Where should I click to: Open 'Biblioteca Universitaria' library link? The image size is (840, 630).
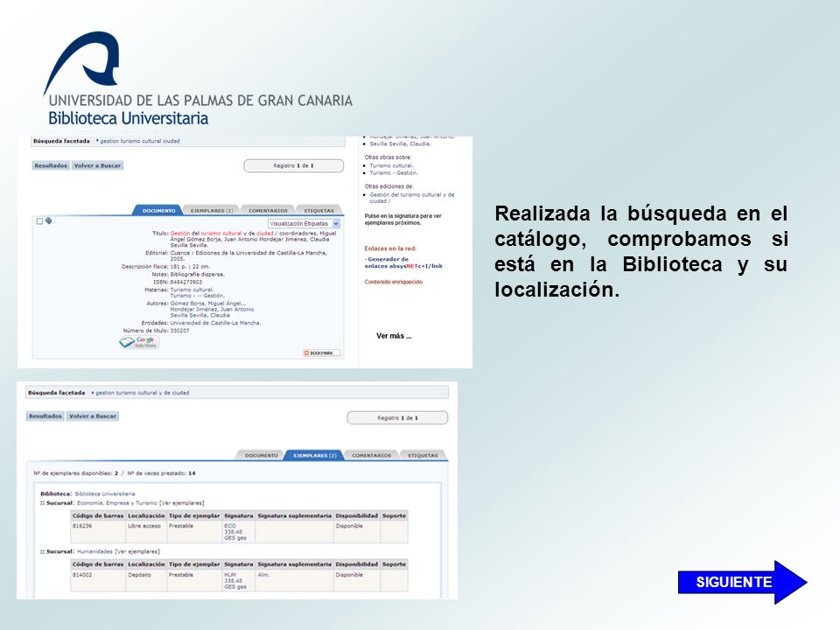(105, 493)
